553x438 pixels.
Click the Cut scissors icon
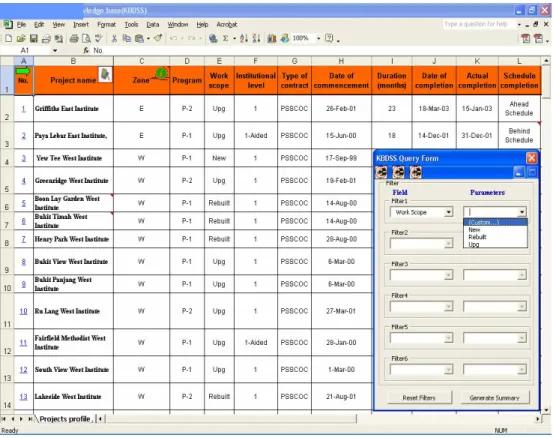pos(114,38)
